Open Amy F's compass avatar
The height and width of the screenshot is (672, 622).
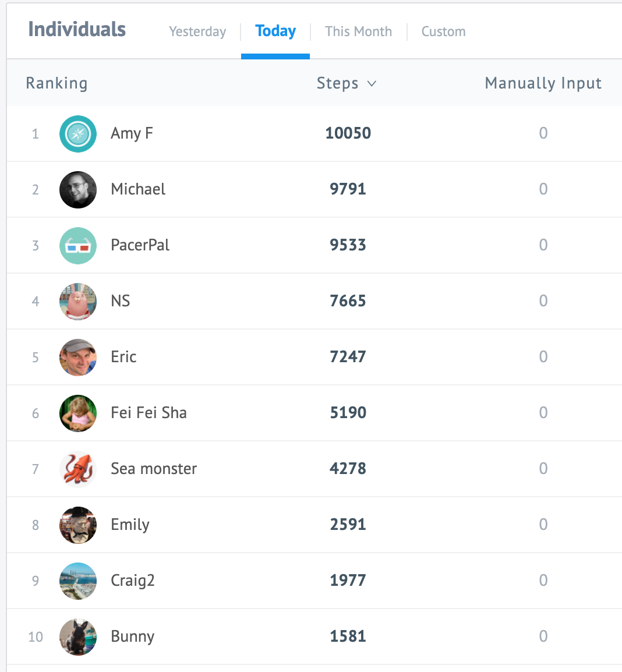(x=78, y=134)
